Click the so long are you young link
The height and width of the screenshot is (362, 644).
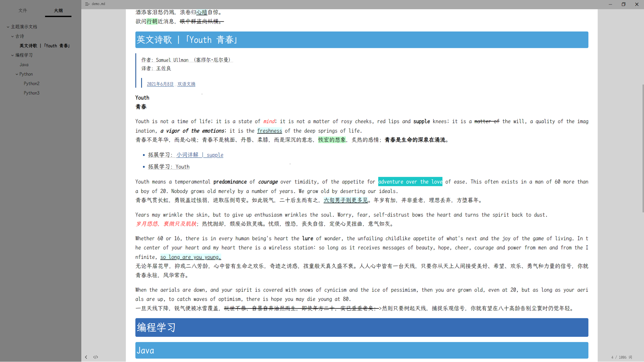coord(191,257)
